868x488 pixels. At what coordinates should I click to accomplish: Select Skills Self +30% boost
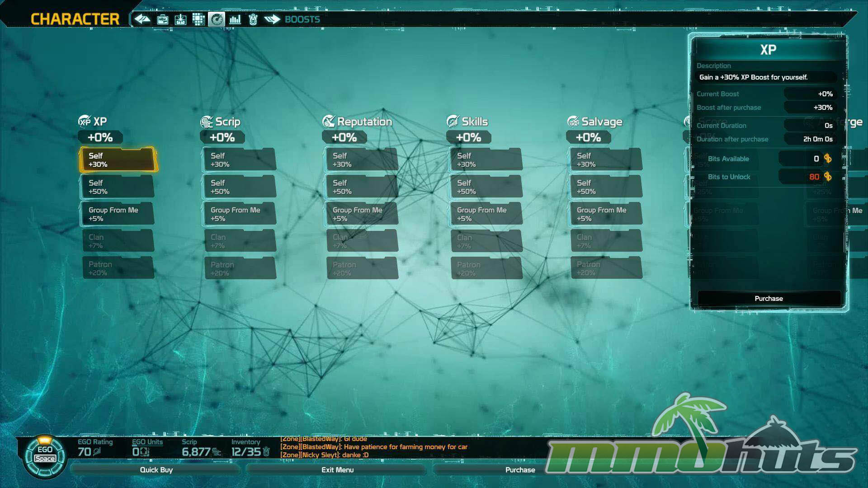pos(486,160)
